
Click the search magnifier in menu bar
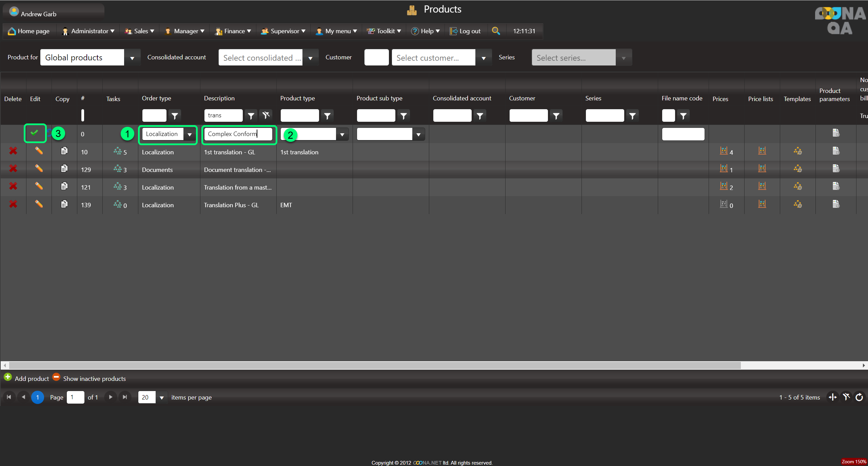point(496,31)
